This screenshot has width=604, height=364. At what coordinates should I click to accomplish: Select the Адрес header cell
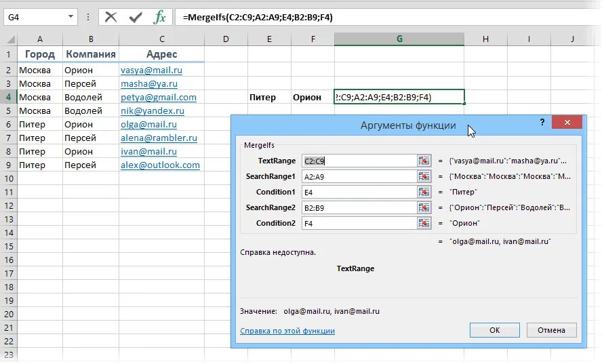click(162, 54)
